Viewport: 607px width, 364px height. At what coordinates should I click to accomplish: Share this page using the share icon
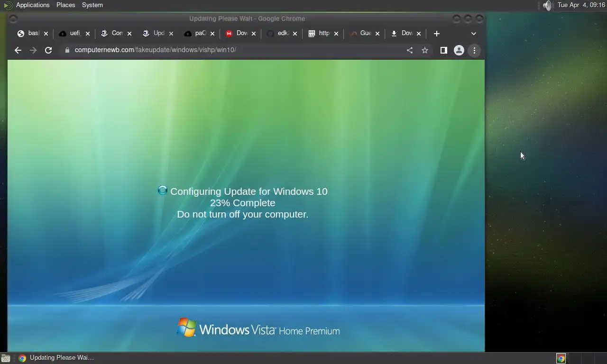[410, 50]
